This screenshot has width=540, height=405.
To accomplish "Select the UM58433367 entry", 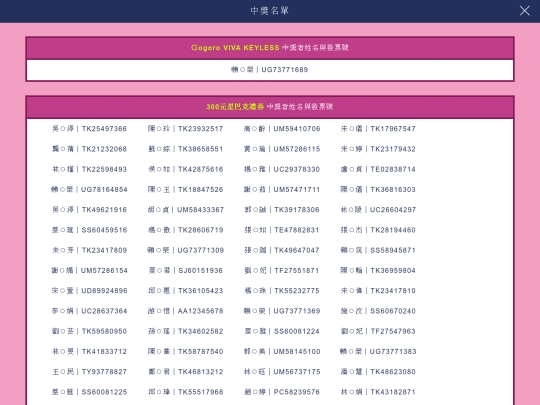I will 186,210.
